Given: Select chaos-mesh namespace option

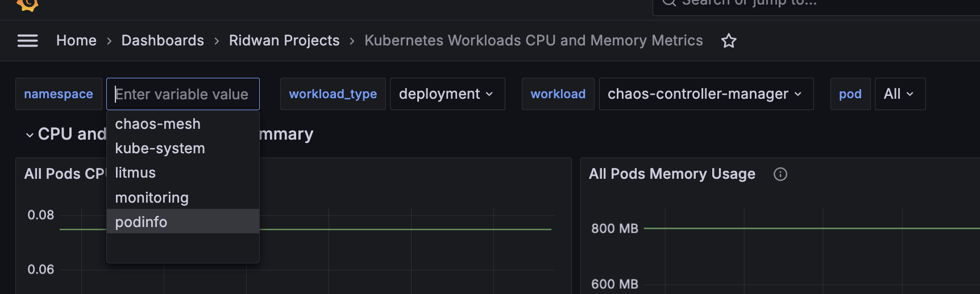Looking at the screenshot, I should [183, 124].
